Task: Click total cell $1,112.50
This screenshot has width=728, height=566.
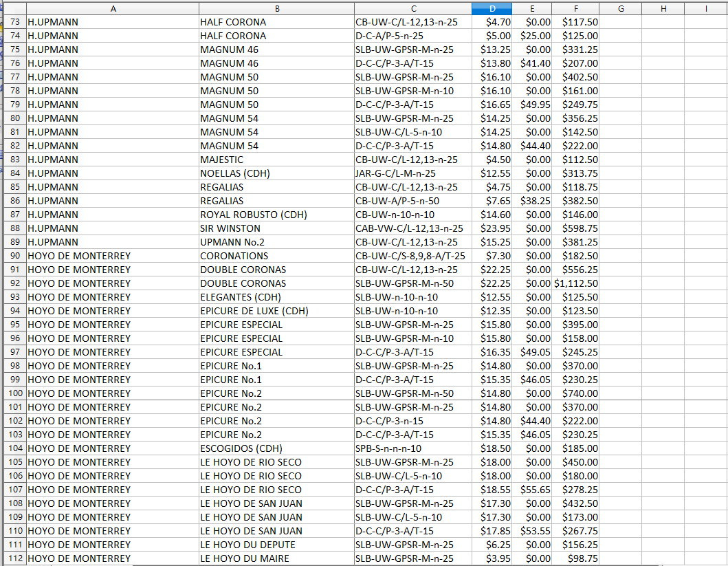Action: point(575,283)
